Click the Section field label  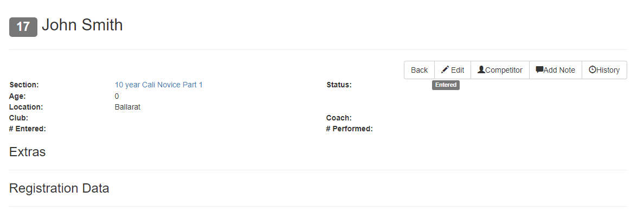pos(24,85)
